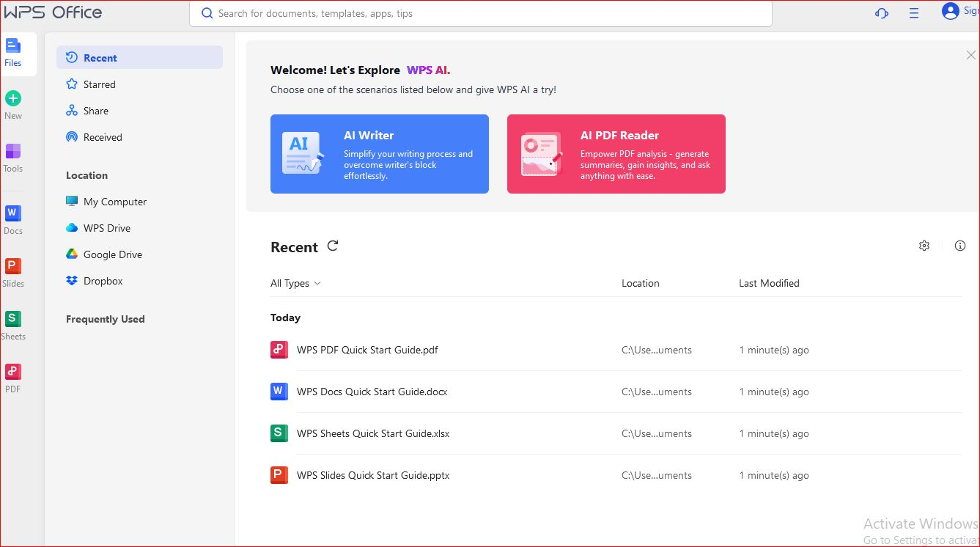Launch the AI Writer card
The image size is (980, 547).
coord(380,154)
